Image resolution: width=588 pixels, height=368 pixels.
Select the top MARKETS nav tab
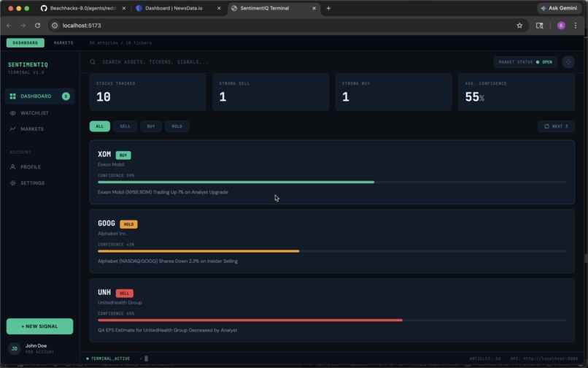[63, 43]
